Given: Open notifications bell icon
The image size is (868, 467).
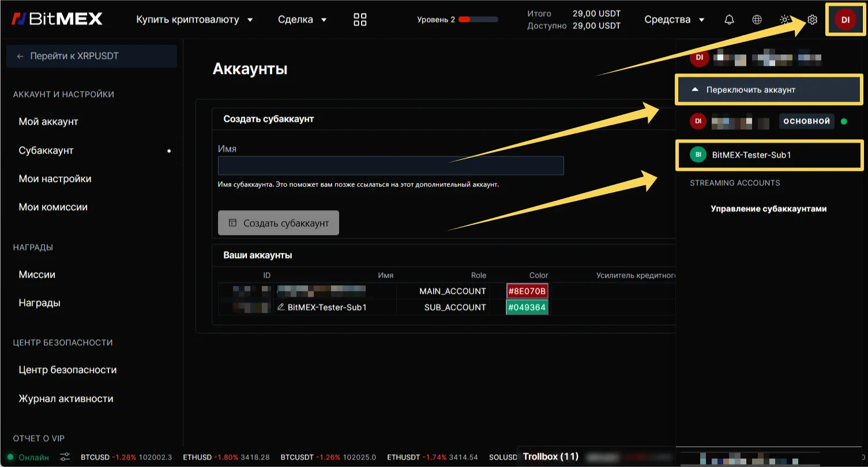Looking at the screenshot, I should click(x=730, y=20).
